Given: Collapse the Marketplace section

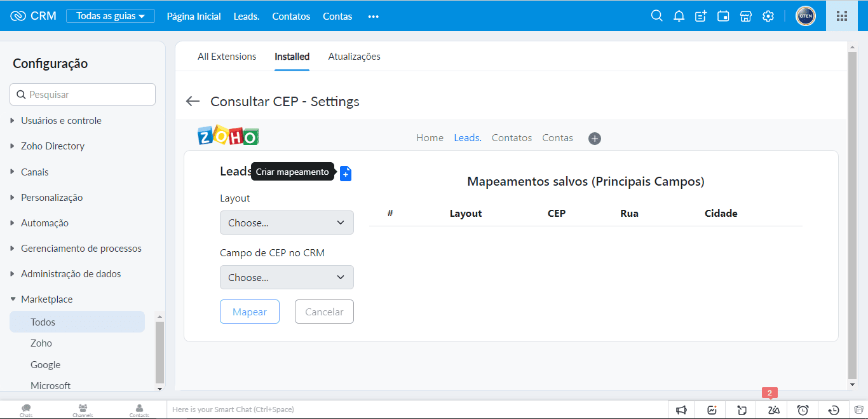Looking at the screenshot, I should [x=46, y=299].
